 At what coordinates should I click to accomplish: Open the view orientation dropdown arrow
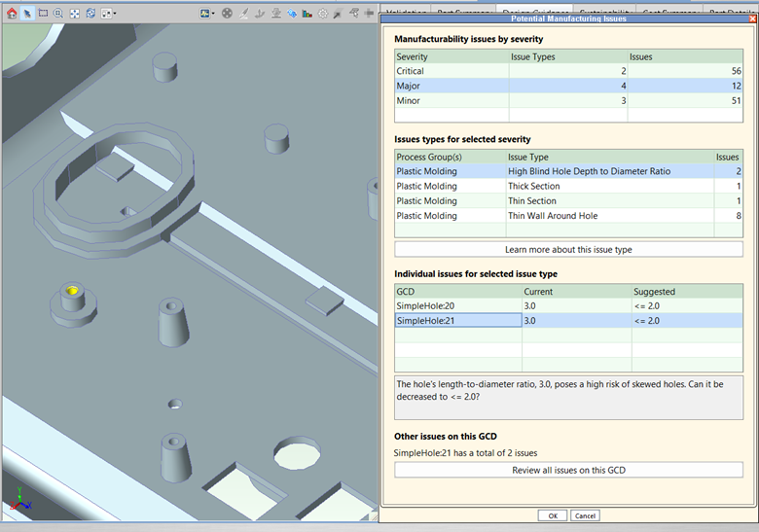point(115,14)
